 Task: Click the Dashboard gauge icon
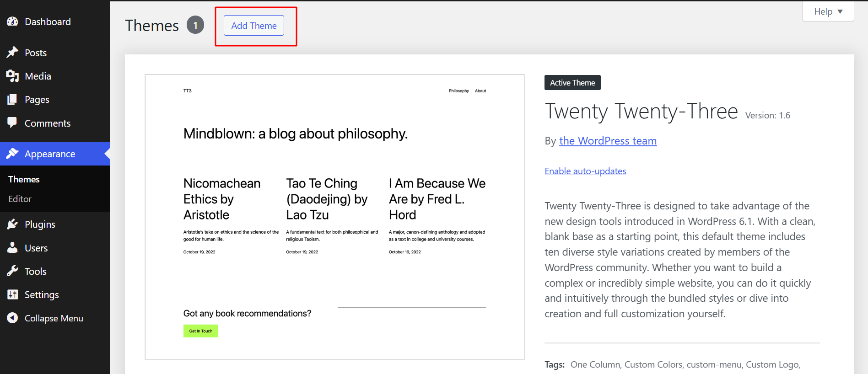click(12, 21)
